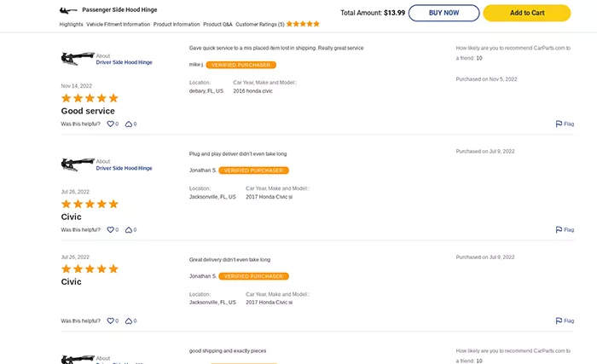597x364 pixels.
Task: Like the first Civic review with heart
Action: (x=110, y=229)
